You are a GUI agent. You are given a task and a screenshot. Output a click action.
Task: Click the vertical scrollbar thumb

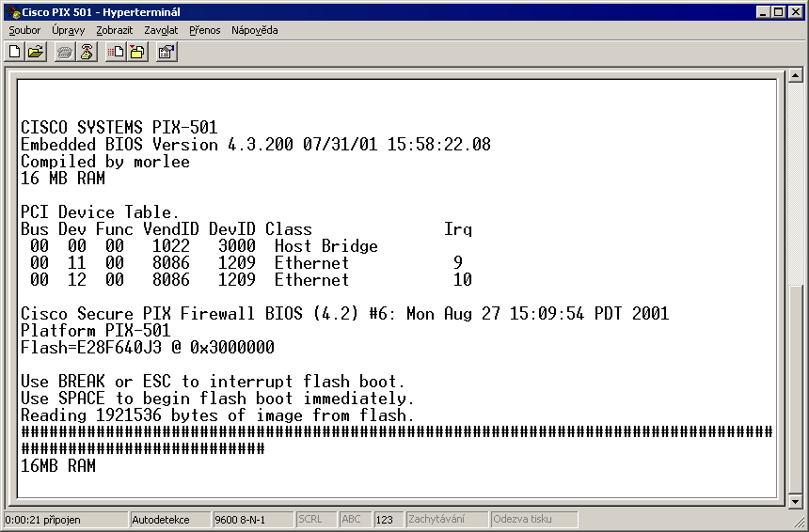click(x=795, y=389)
